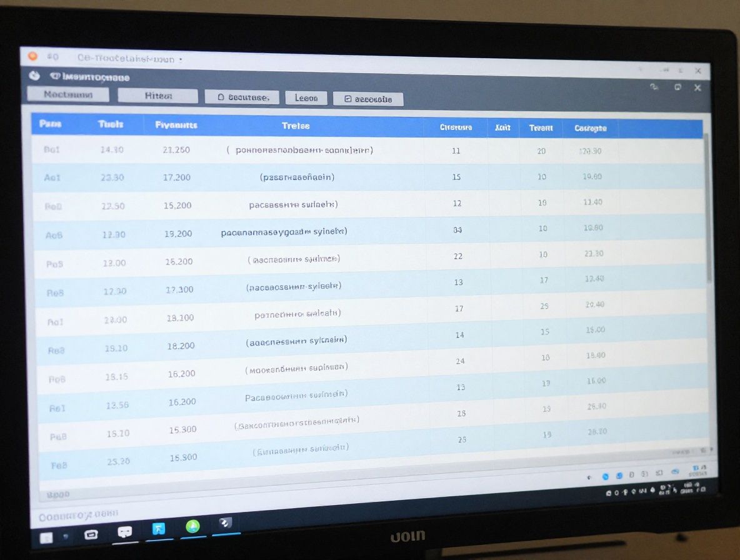
Task: Select the first toolbar tab on the left
Action: click(68, 94)
